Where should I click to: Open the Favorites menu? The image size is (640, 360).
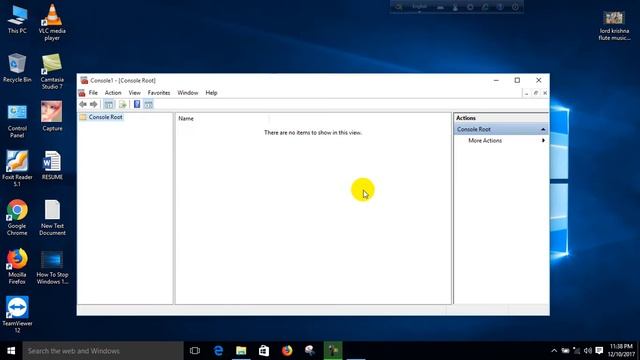click(159, 93)
